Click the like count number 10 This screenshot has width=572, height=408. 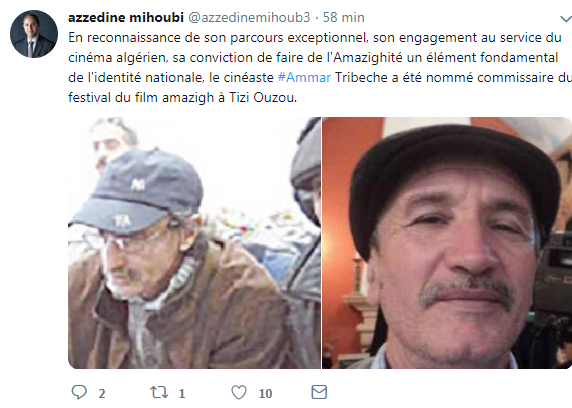coord(265,393)
